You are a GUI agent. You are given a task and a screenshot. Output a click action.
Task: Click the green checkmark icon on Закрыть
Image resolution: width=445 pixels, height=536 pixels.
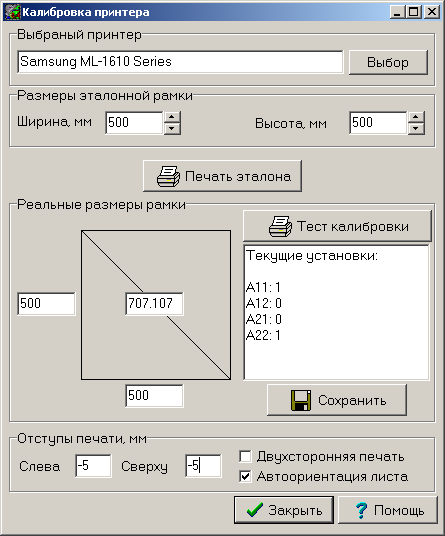[255, 510]
